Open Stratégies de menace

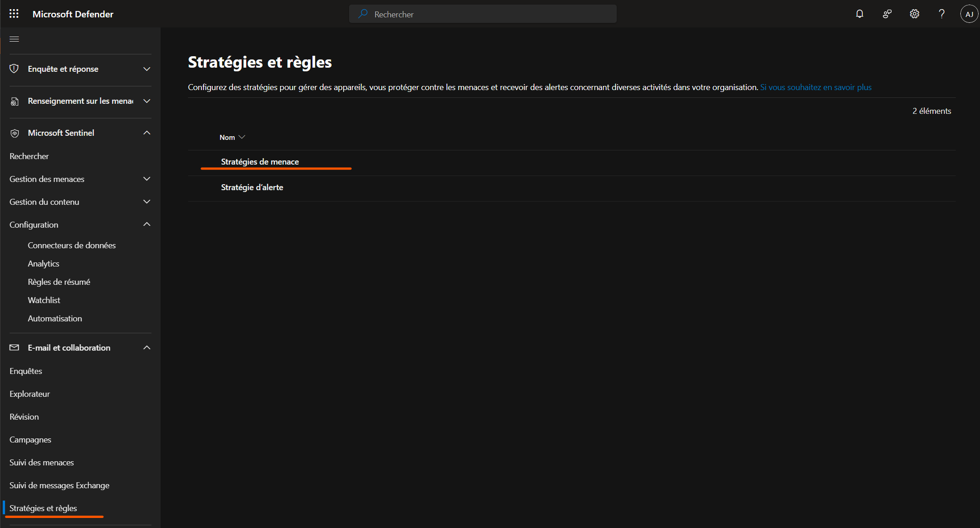pyautogui.click(x=260, y=162)
